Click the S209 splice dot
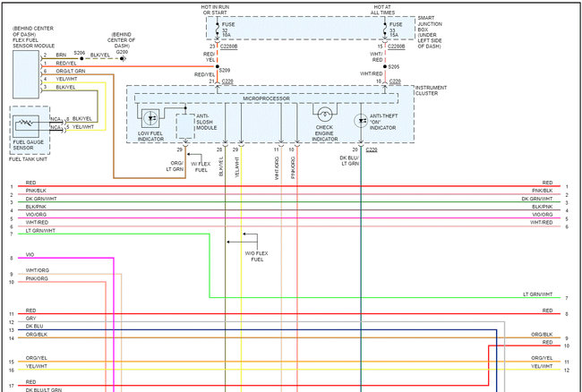Image resolution: width=582 pixels, height=392 pixels. [x=218, y=67]
